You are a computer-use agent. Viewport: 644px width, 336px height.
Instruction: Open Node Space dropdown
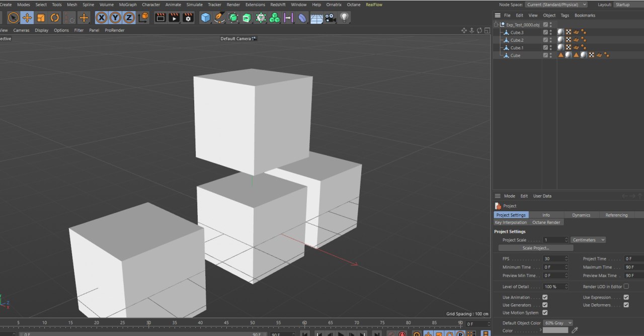[556, 5]
